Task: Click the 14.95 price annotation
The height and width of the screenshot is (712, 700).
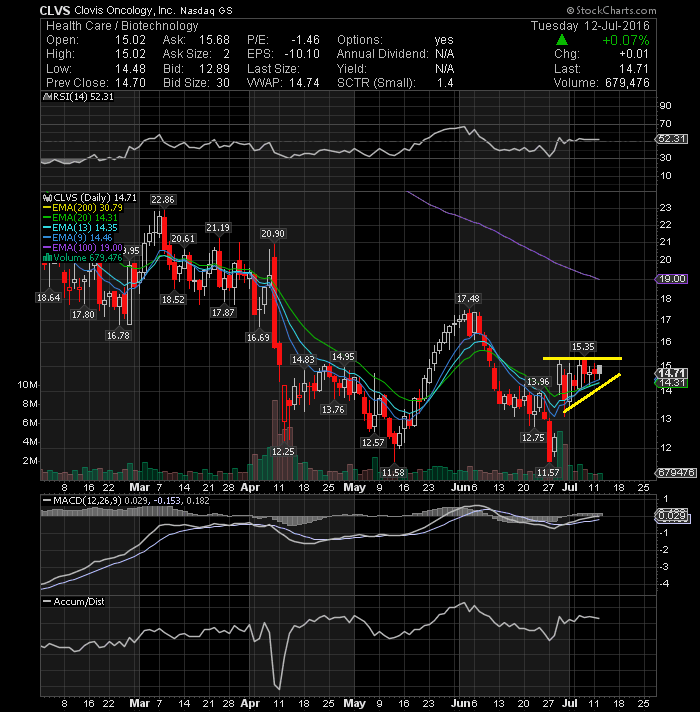Action: [343, 356]
